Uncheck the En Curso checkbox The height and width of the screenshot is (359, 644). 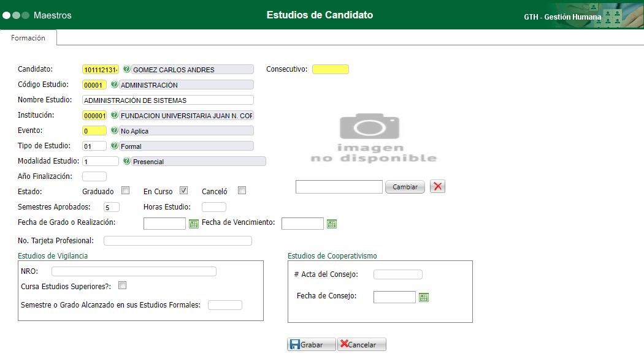click(x=183, y=190)
